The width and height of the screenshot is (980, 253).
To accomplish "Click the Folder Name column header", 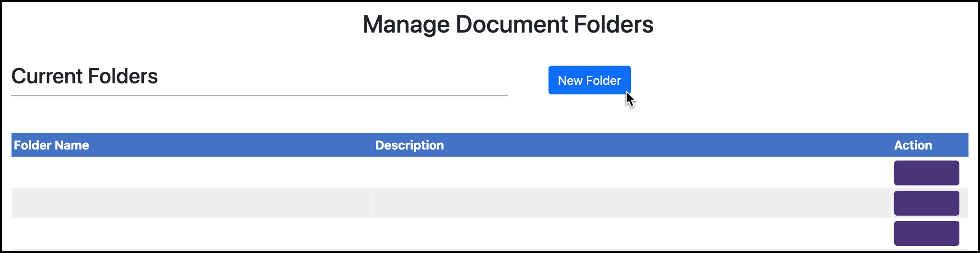I will [51, 145].
